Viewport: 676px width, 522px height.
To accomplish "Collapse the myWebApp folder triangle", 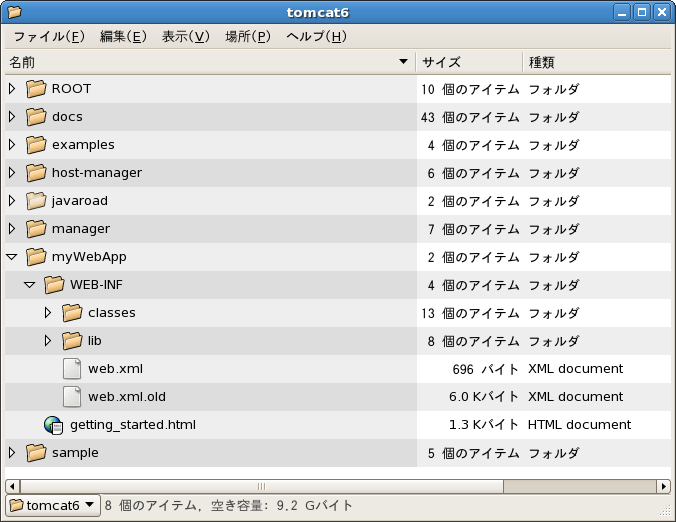I will point(12,257).
